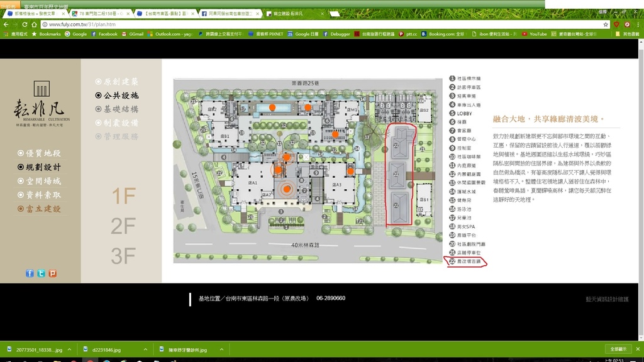This screenshot has height=362, width=644.
Task: Open the 台南旅遊行程建議 bookmark
Action: click(x=374, y=34)
